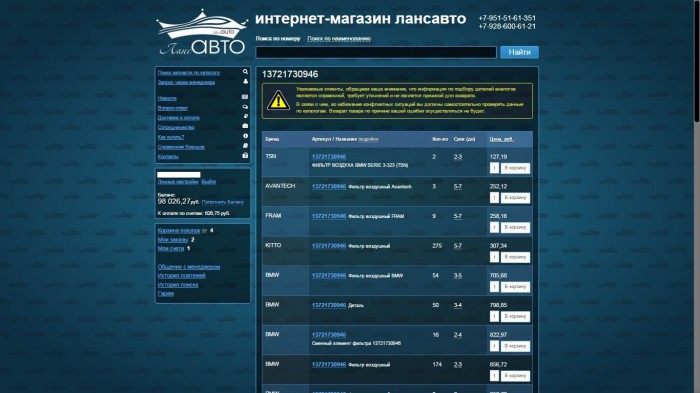Open the Новости link
Viewport: 700px width, 393px height.
click(x=167, y=98)
